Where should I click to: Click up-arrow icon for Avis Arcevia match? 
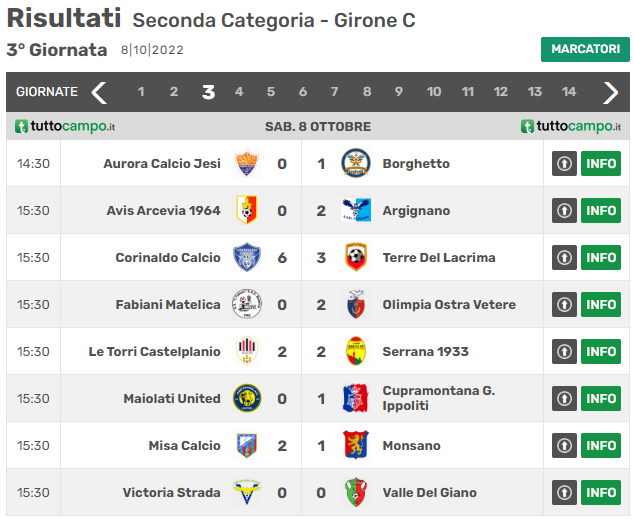(x=564, y=210)
